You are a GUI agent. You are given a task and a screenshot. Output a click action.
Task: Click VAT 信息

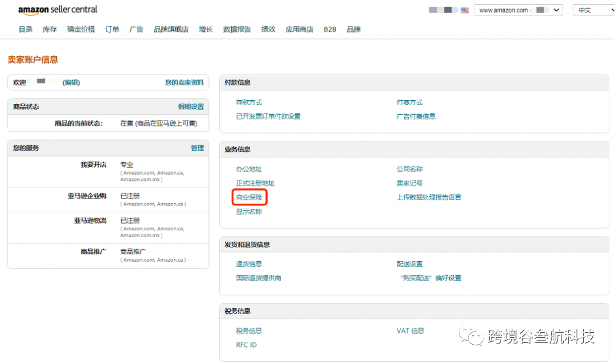pos(409,330)
